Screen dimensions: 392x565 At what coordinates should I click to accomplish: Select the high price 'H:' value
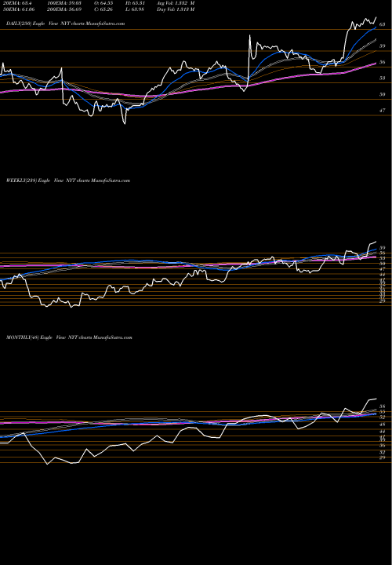136,3
